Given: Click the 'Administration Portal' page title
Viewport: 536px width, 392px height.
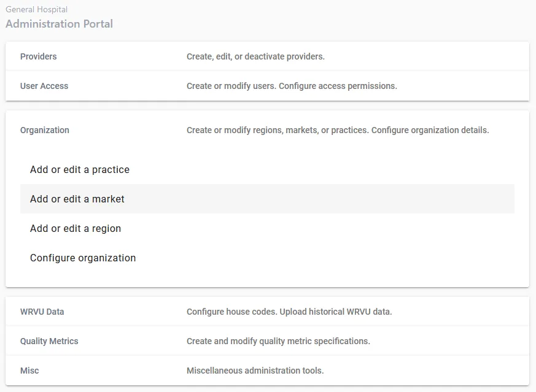Looking at the screenshot, I should pyautogui.click(x=59, y=24).
